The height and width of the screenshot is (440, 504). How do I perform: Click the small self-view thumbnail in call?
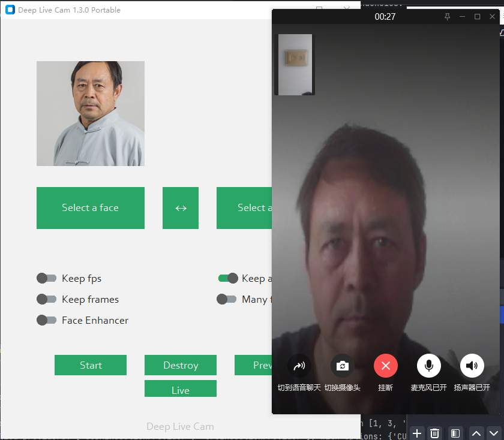click(x=295, y=65)
